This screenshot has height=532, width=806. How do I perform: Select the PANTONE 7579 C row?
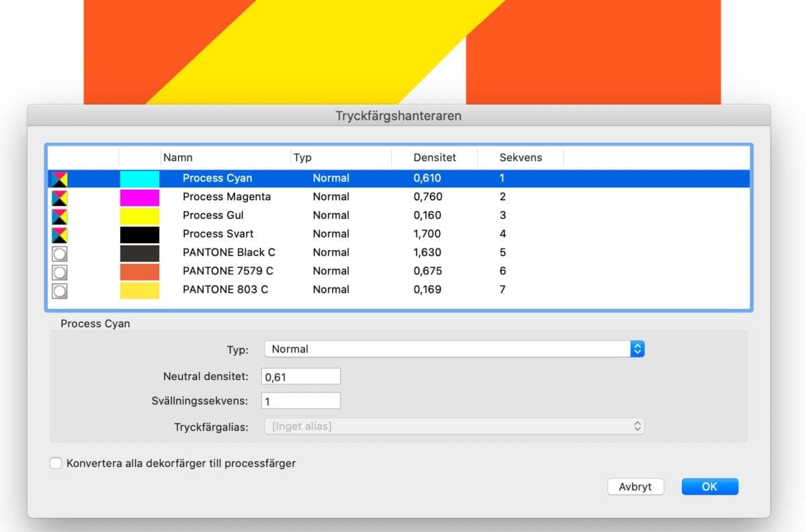399,271
